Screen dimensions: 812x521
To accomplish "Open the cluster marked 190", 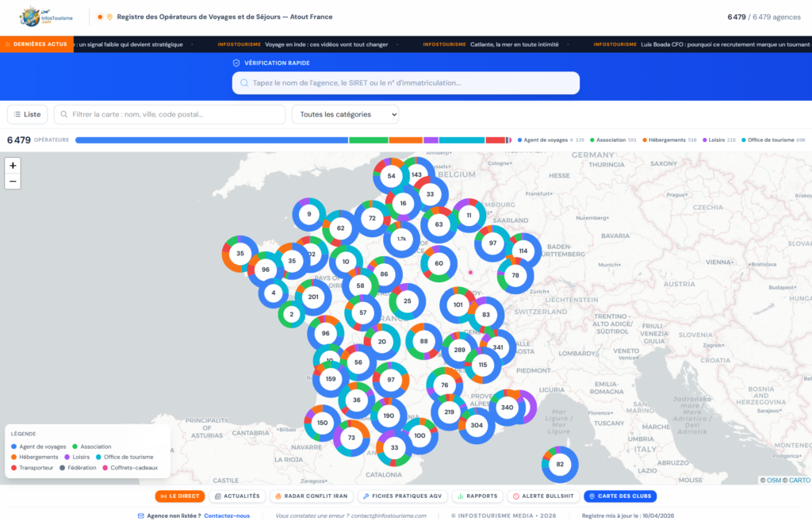I will (x=389, y=416).
